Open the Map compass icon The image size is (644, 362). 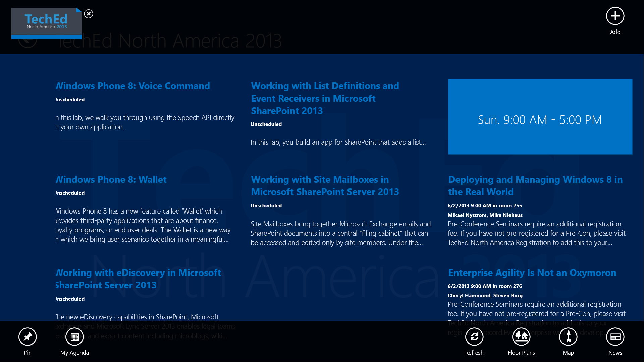[568, 337]
